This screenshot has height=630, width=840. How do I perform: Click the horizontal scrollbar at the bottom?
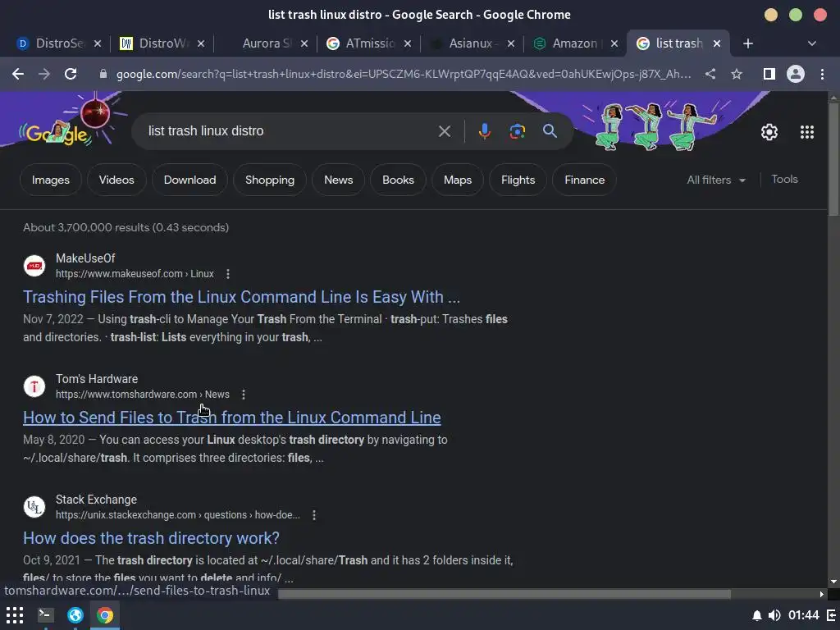504,594
